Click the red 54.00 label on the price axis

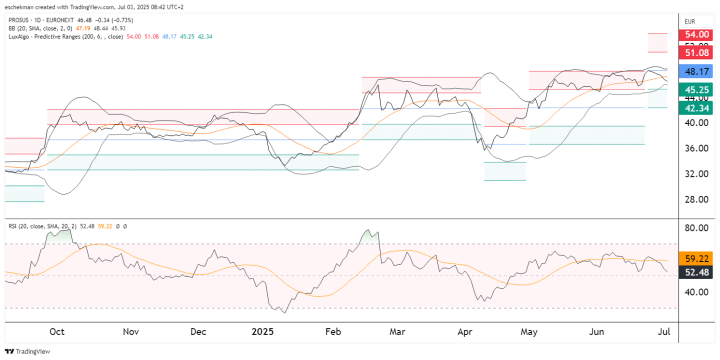click(x=696, y=34)
